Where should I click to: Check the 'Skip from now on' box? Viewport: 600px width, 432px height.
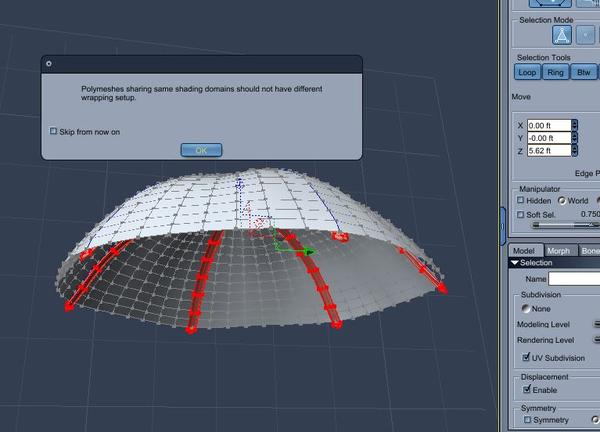53,131
